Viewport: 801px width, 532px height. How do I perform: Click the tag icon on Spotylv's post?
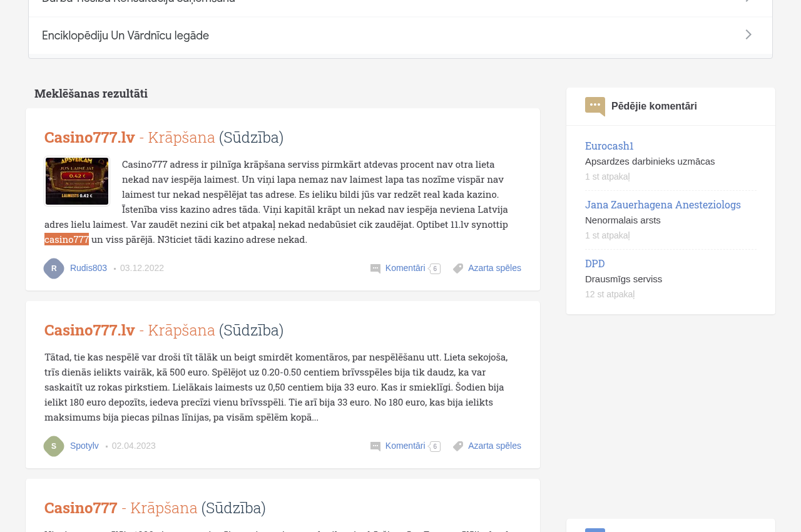(x=458, y=446)
